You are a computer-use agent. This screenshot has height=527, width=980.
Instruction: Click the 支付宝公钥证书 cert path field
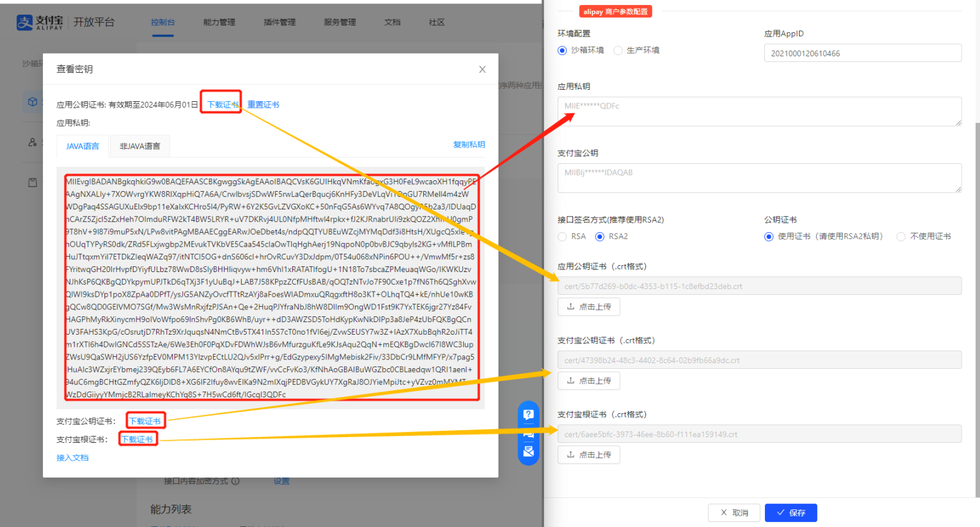click(759, 360)
